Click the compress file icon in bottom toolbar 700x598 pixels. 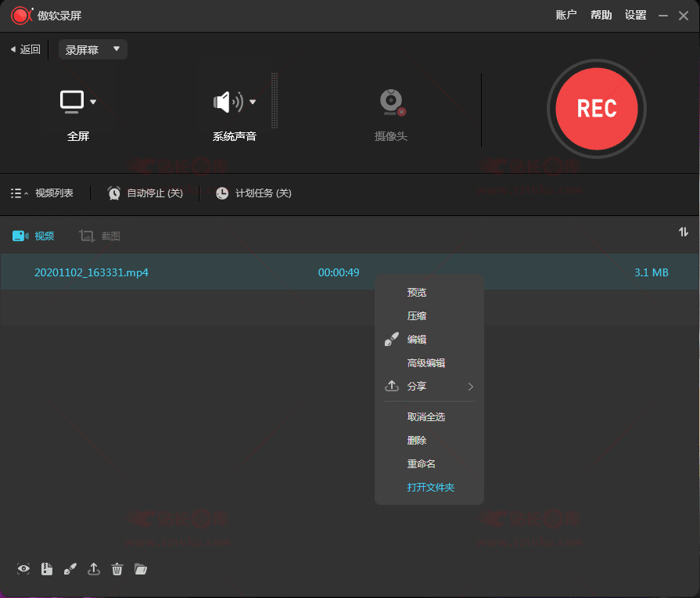pyautogui.click(x=47, y=569)
